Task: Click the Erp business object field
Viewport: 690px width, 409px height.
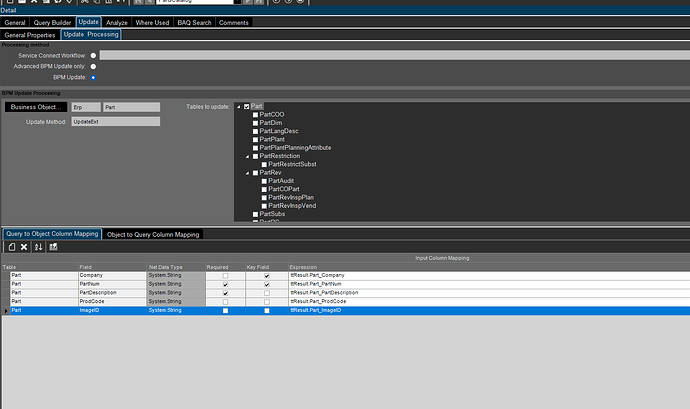Action: tap(86, 107)
